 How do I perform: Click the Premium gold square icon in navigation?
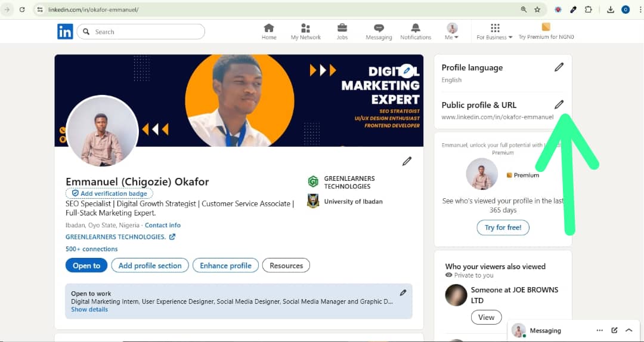pos(546,27)
